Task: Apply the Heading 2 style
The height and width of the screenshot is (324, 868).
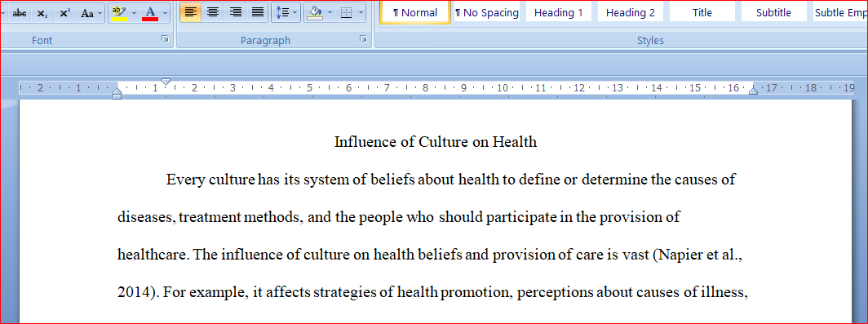Action: (631, 12)
